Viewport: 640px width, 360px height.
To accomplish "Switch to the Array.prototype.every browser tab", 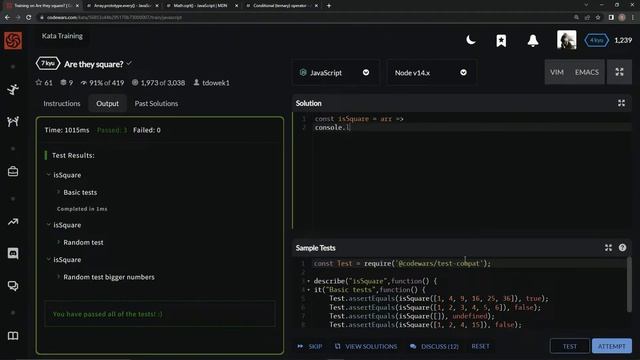I will coord(122,6).
